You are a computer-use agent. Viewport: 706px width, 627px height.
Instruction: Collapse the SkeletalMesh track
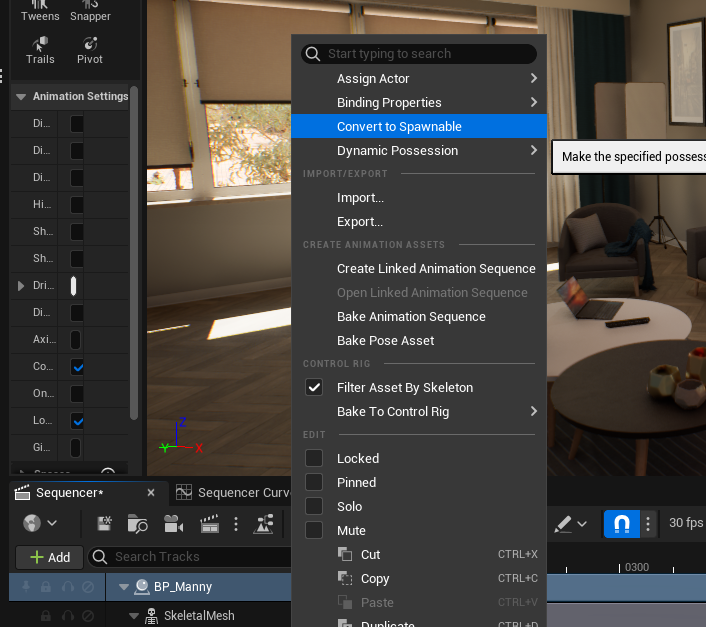coord(134,616)
